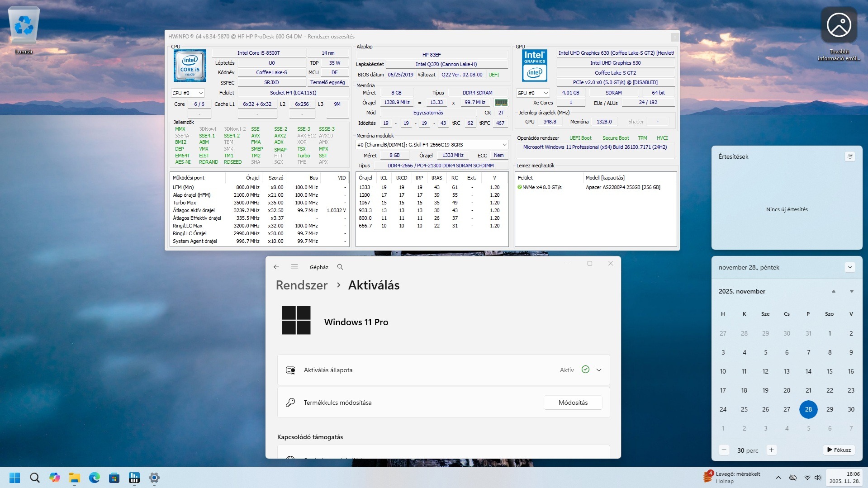Screen dimensions: 868x488
Task: Select November 28 in calendar
Action: (x=808, y=409)
